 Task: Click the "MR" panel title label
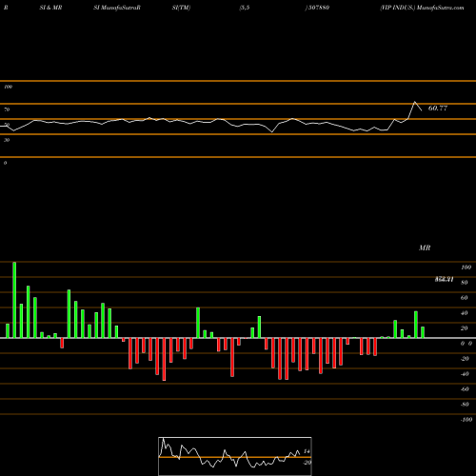(425, 248)
